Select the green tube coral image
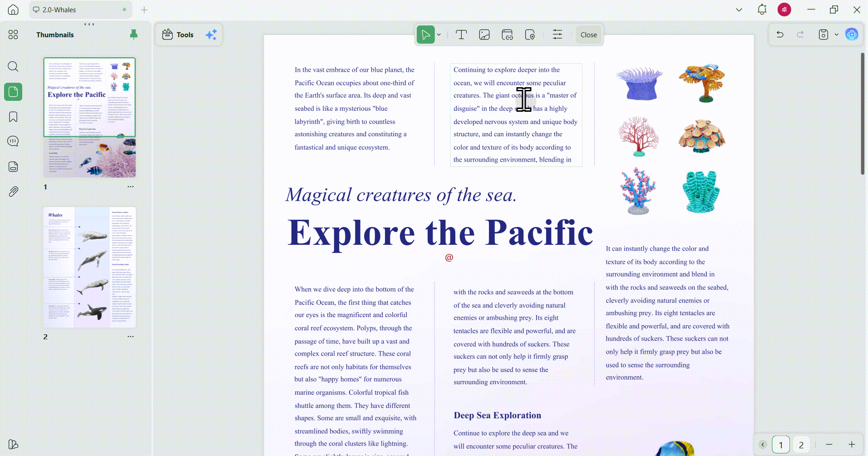Screen dimensions: 868x456 tap(701, 192)
